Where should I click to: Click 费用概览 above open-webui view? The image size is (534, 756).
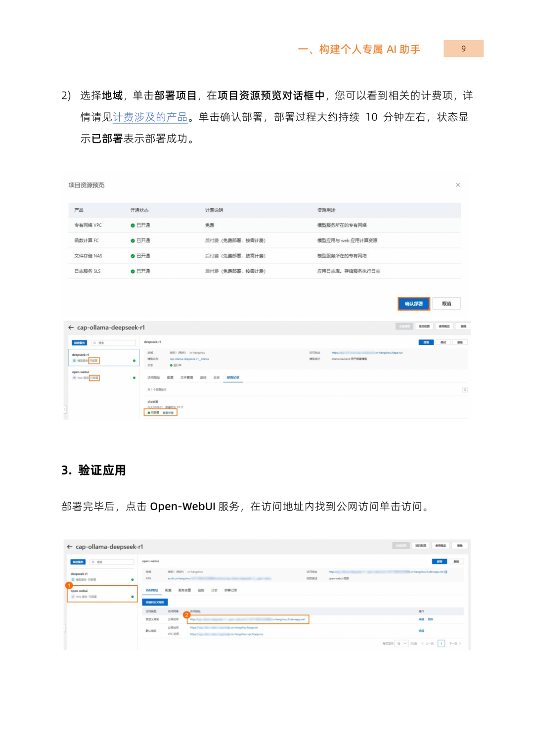click(x=440, y=546)
